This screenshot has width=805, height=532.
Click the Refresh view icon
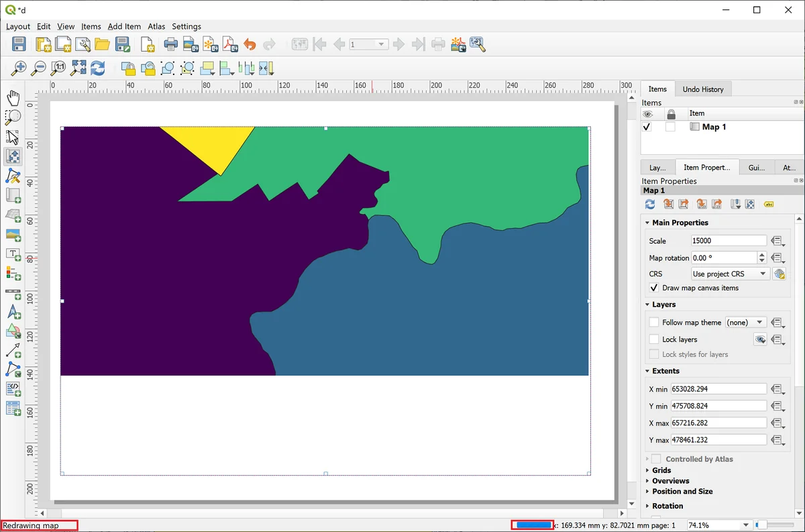(98, 68)
